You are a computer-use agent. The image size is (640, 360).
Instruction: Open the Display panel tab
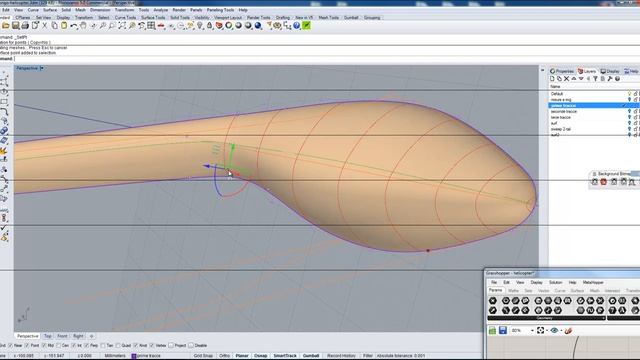tap(610, 71)
